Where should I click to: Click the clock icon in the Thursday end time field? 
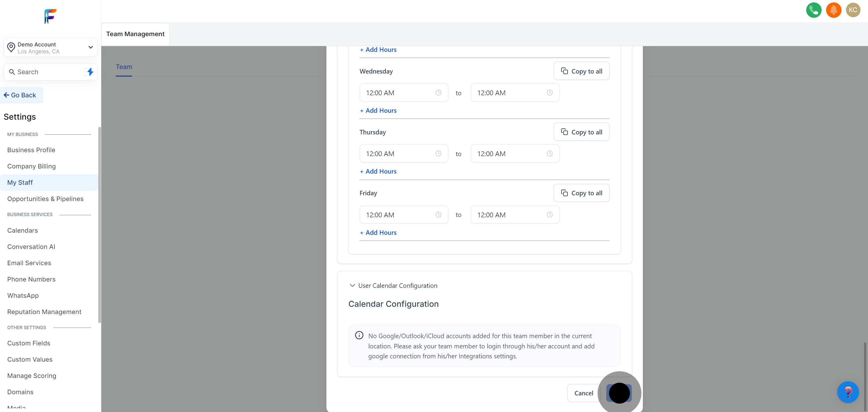click(549, 154)
